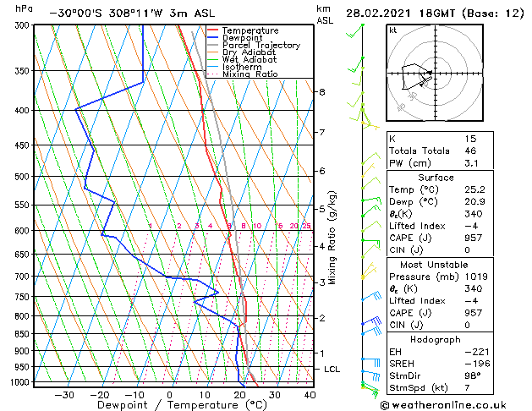Click the LCL marker label

click(x=332, y=370)
